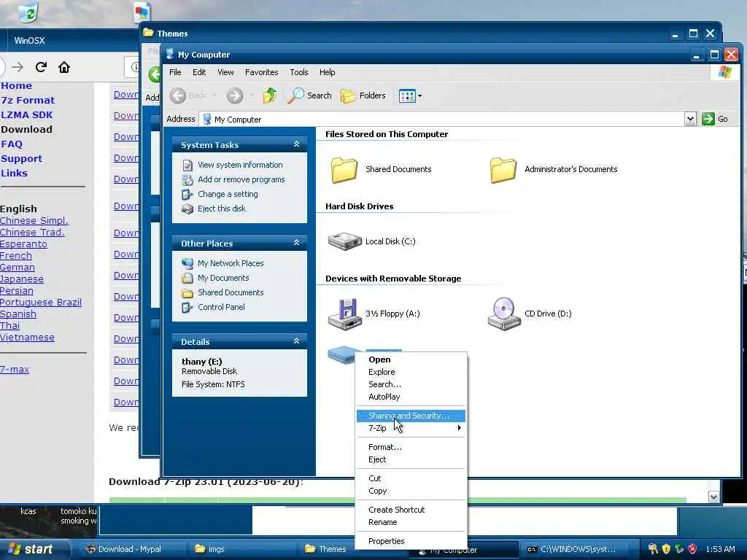Expand the 7-Zip submenu
747x560 pixels.
pos(411,428)
